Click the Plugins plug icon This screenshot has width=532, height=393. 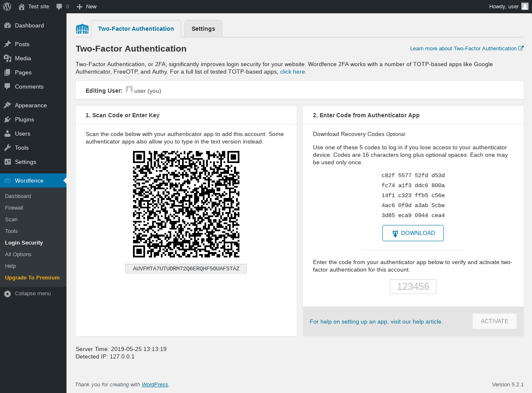point(7,119)
